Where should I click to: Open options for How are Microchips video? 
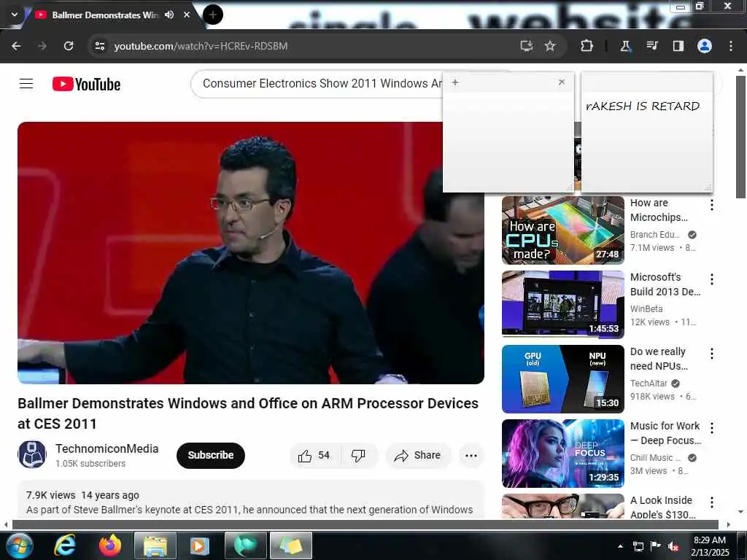tap(712, 205)
